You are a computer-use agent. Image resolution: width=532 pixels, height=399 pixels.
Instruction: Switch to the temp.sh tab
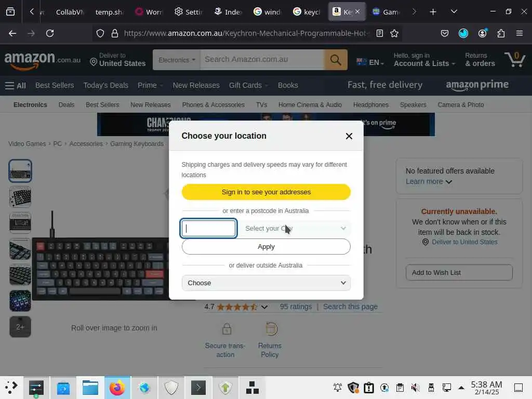109,12
